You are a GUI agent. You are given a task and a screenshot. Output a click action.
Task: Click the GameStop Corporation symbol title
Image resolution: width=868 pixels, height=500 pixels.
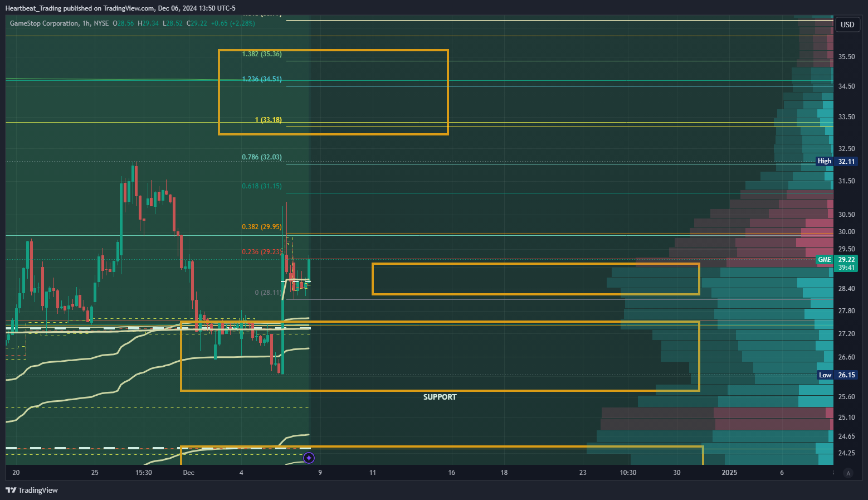click(44, 23)
